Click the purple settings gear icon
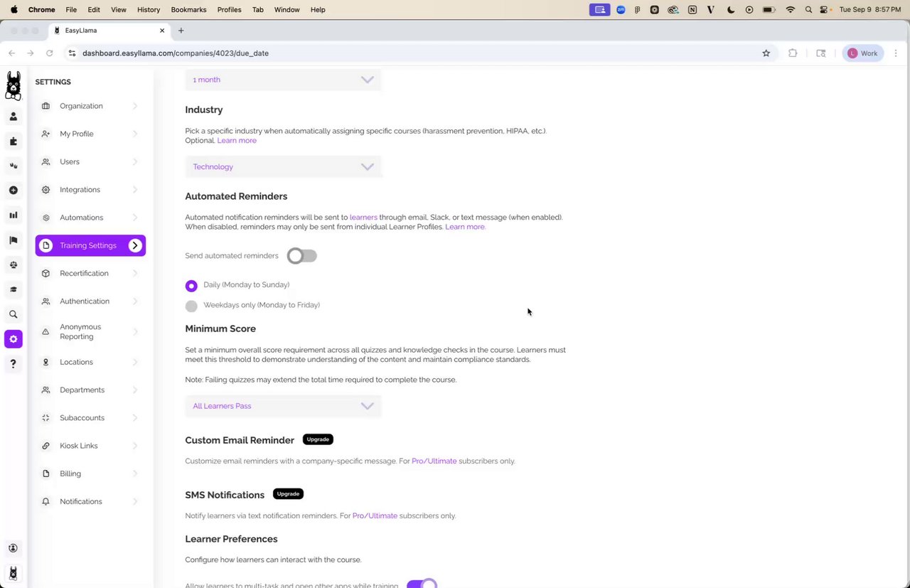This screenshot has width=910, height=588. [x=13, y=339]
